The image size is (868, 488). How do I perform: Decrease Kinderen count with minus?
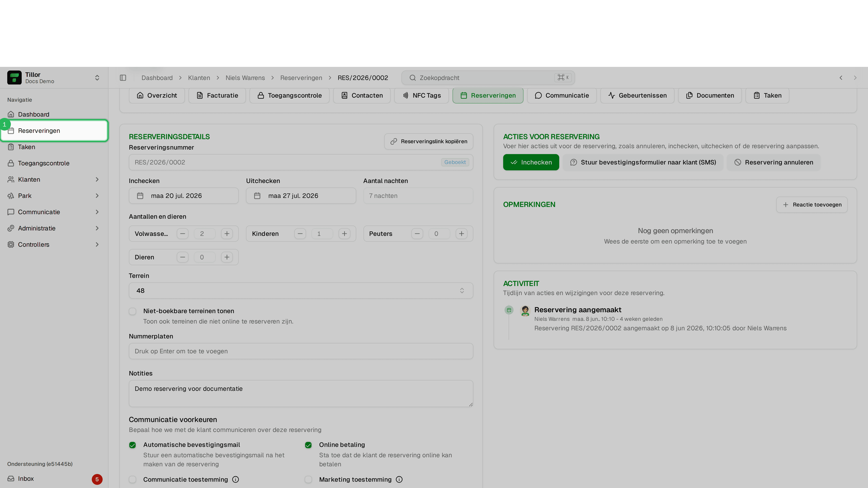tap(300, 234)
